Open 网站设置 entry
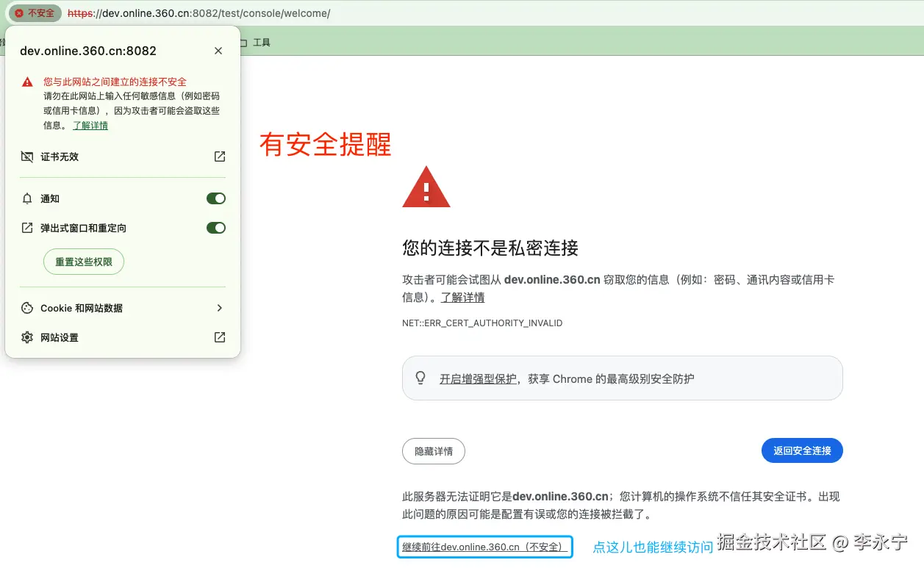 click(x=123, y=337)
